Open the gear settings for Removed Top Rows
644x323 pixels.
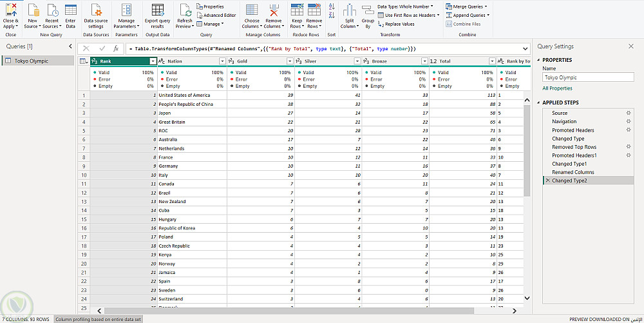pyautogui.click(x=629, y=147)
